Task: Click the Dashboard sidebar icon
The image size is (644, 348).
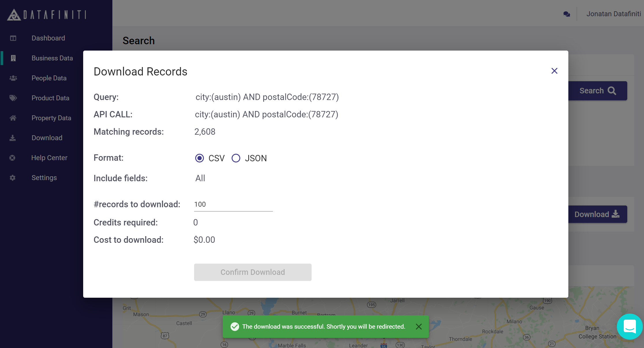Action: click(x=13, y=38)
